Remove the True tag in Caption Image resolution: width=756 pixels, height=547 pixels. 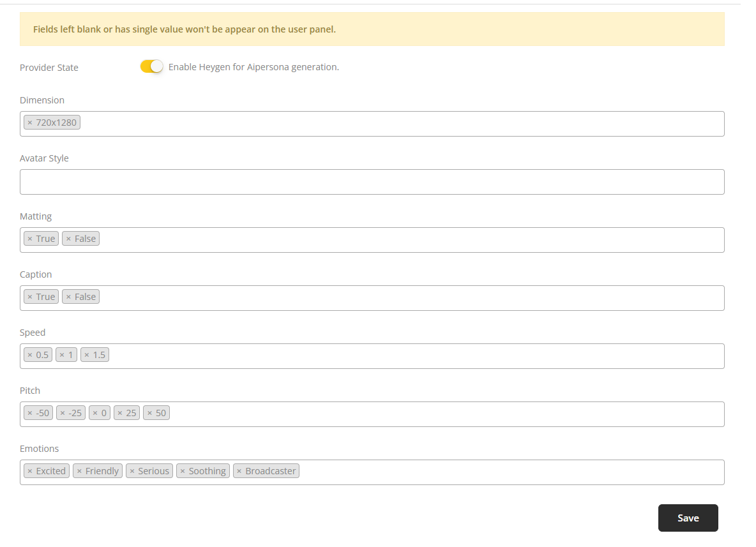[x=29, y=297]
